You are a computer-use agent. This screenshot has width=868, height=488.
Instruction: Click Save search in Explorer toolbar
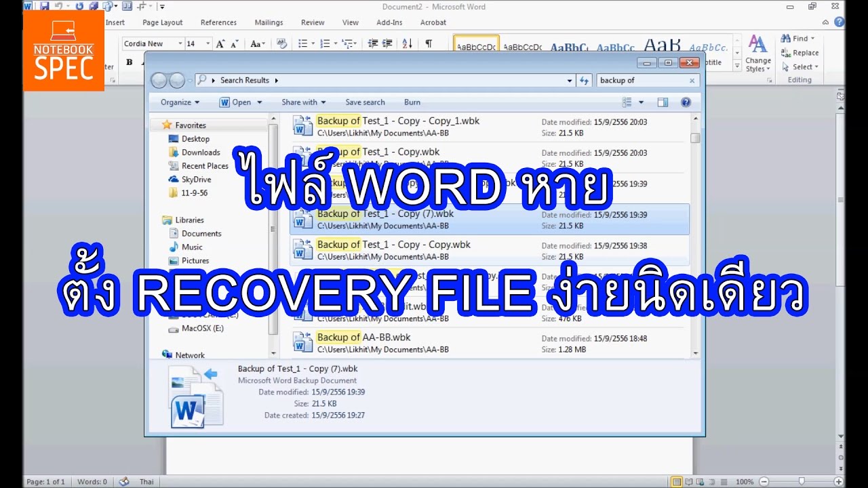click(365, 102)
